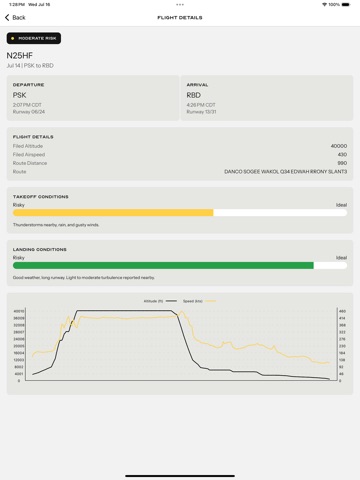Select departure Runway 06/24 text
The height and width of the screenshot is (480, 360).
pos(29,112)
